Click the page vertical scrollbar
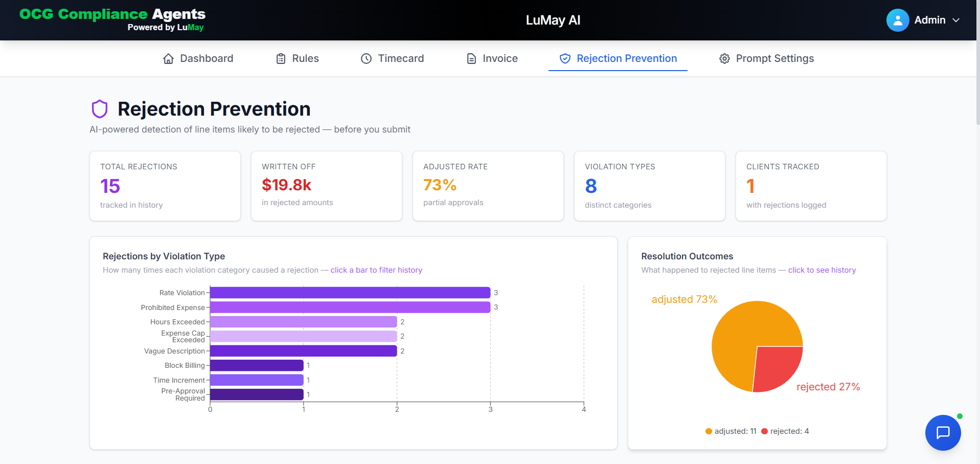 point(977,61)
